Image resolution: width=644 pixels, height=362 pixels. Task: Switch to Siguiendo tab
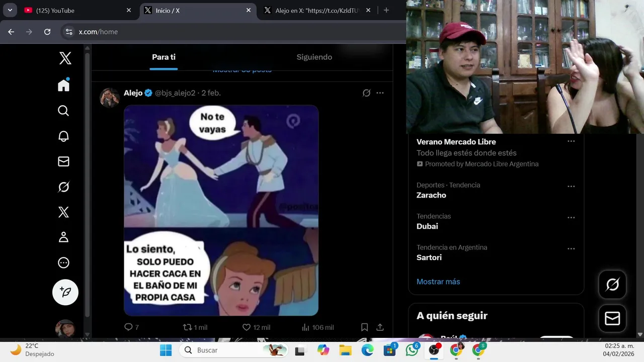314,57
